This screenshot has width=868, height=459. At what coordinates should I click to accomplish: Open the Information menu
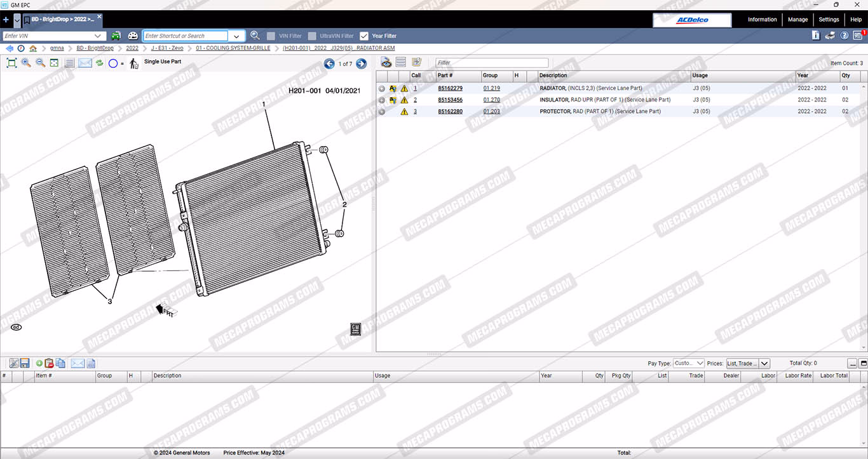(762, 20)
